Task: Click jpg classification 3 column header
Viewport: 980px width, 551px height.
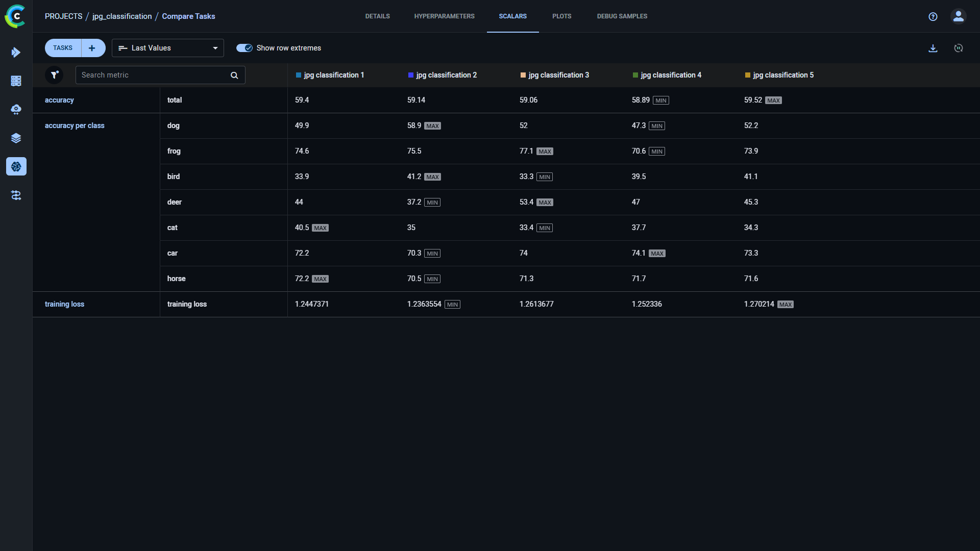Action: click(x=559, y=74)
